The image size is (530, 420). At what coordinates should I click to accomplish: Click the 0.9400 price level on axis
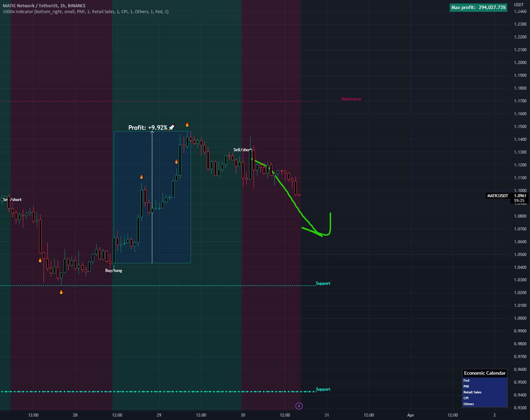tap(520, 395)
